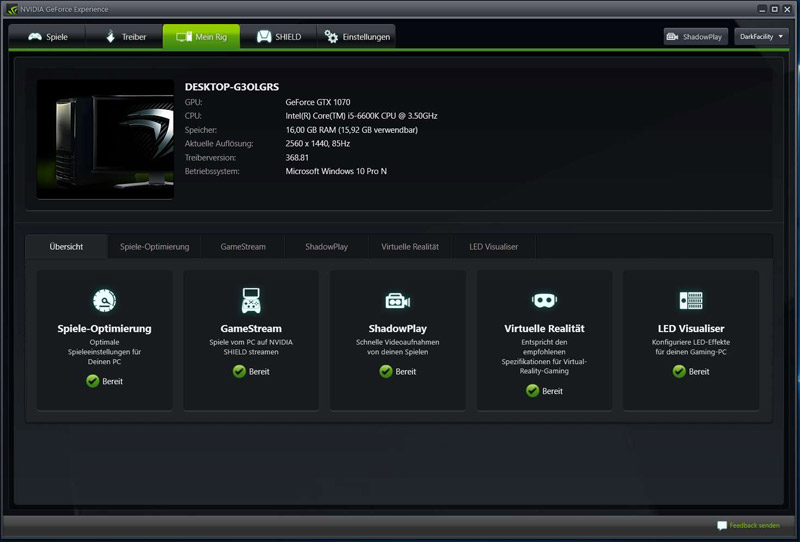The image size is (800, 542).
Task: Click the Spiele-Optimierung card title
Action: point(105,329)
